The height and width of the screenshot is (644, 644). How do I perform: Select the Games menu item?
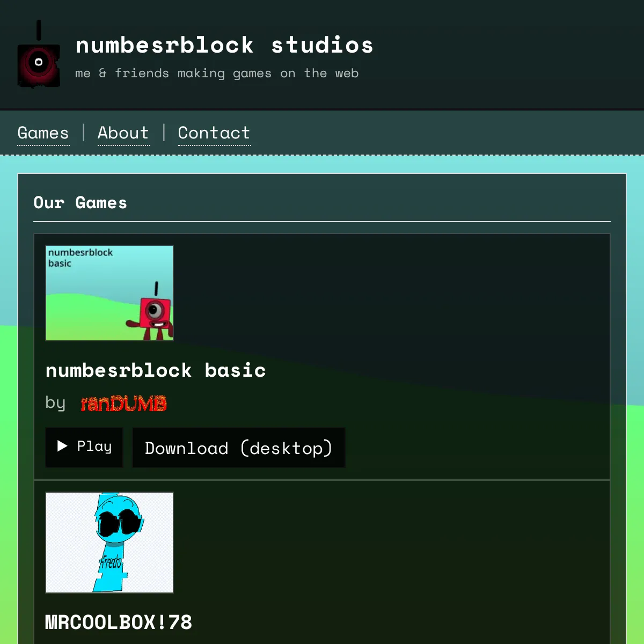[x=43, y=133]
